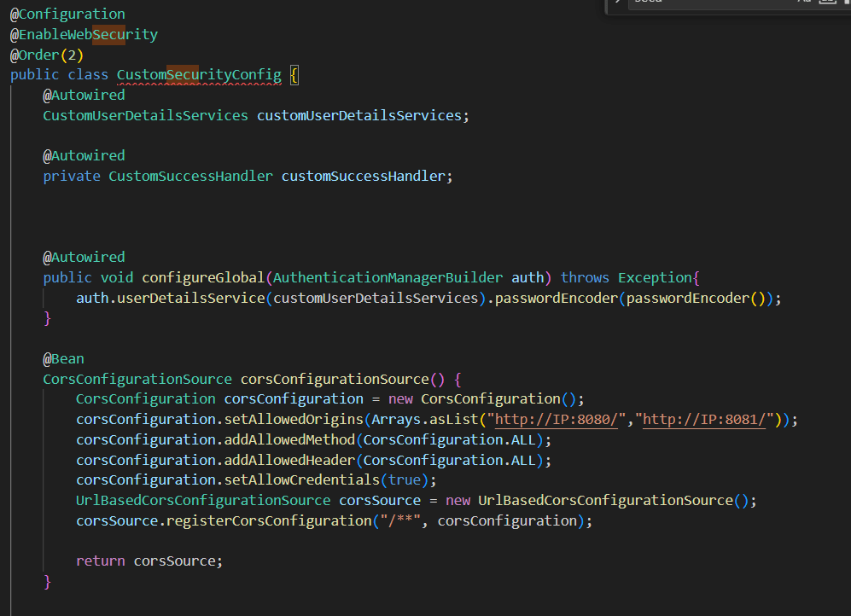
Task: Click the return corsSource statement
Action: point(149,561)
